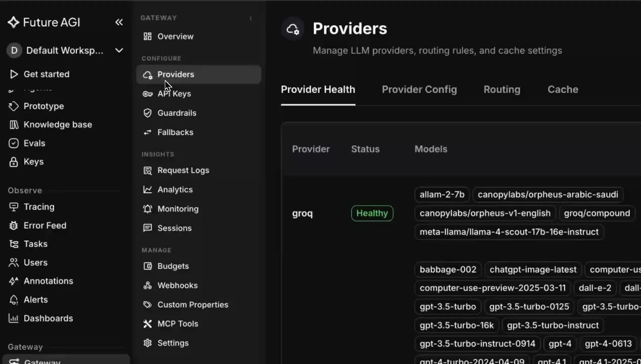Open the Evals section
The height and width of the screenshot is (364, 641).
(34, 143)
